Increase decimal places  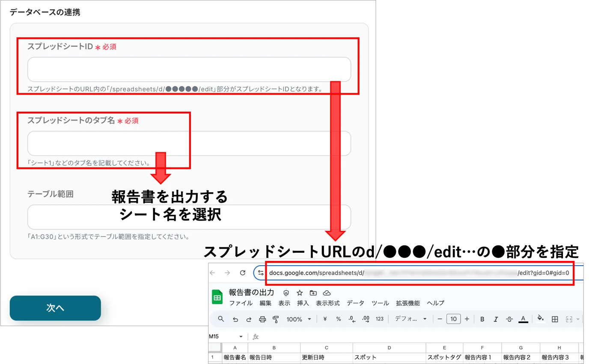point(366,319)
